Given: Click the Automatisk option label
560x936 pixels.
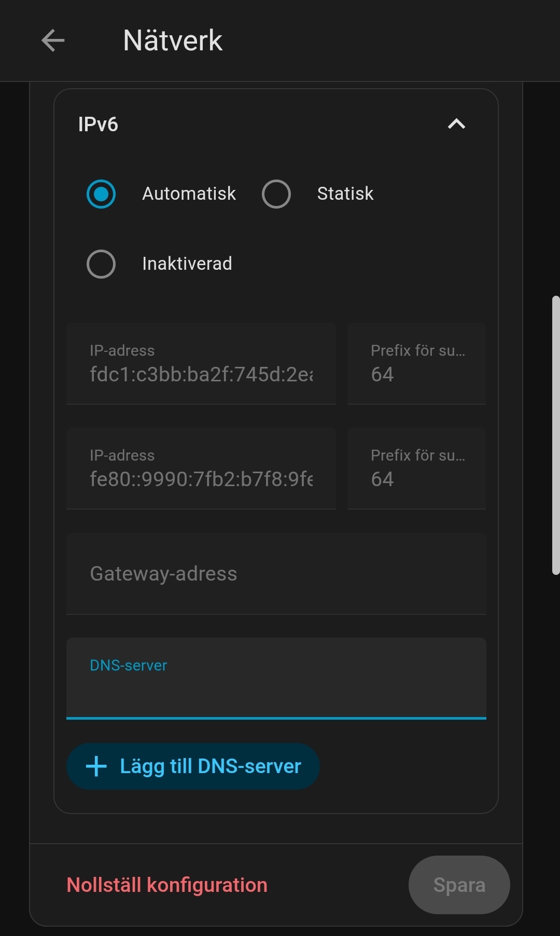Looking at the screenshot, I should pyautogui.click(x=189, y=194).
